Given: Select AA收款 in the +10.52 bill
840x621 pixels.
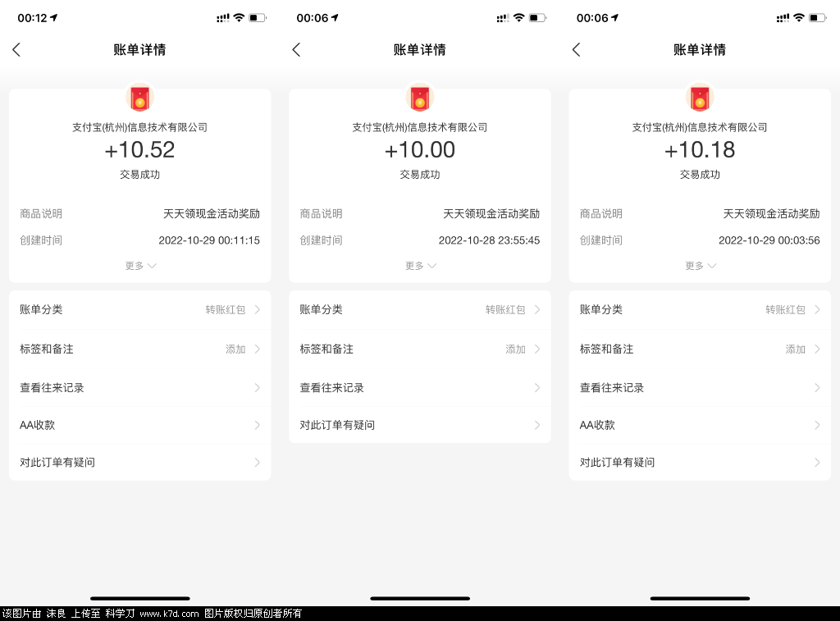Looking at the screenshot, I should click(139, 425).
